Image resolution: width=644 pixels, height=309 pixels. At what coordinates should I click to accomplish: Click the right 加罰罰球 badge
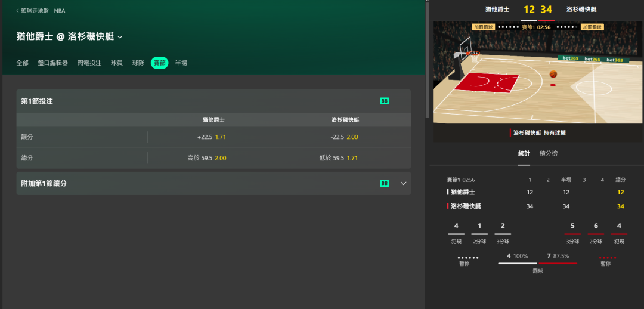pyautogui.click(x=592, y=27)
